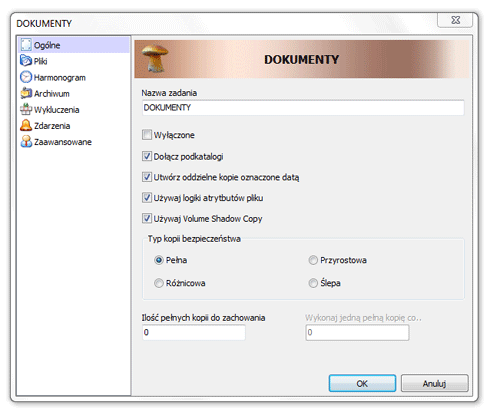Confirm settings with the OK button
The height and width of the screenshot is (412, 490).
[x=362, y=383]
